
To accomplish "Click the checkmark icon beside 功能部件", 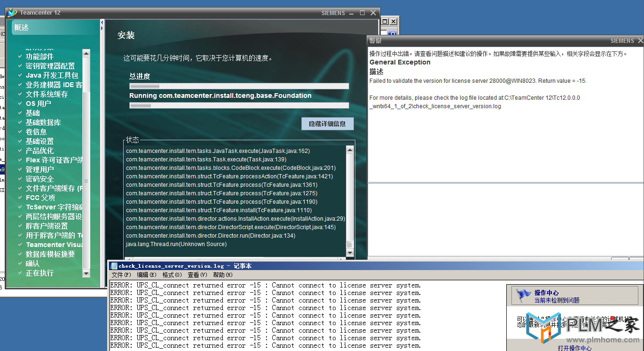I will pos(20,56).
